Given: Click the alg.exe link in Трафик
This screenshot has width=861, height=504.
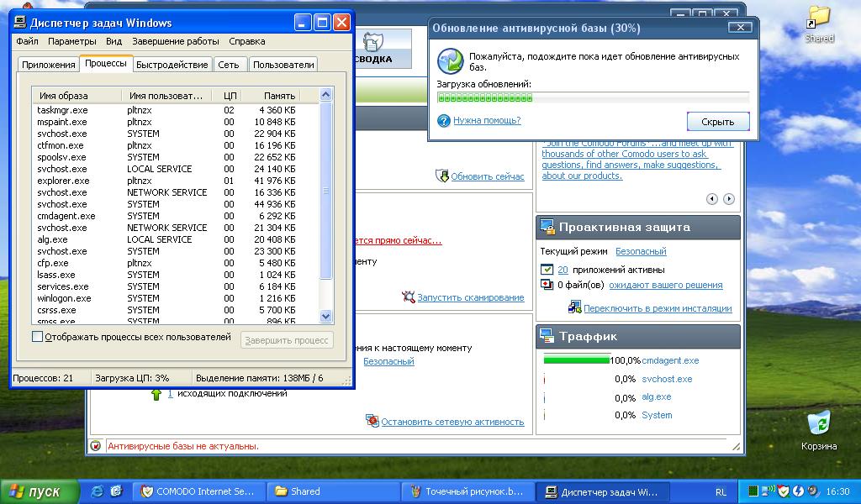Looking at the screenshot, I should coord(657,396).
